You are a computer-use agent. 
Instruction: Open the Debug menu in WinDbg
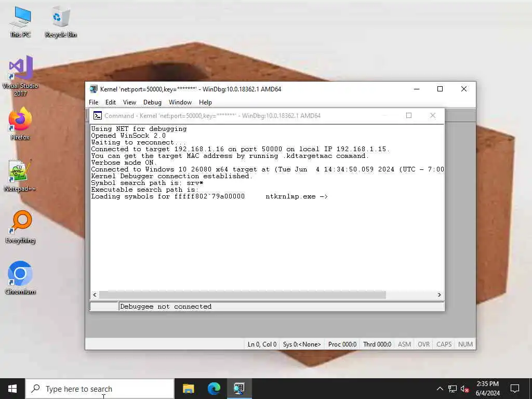click(152, 102)
